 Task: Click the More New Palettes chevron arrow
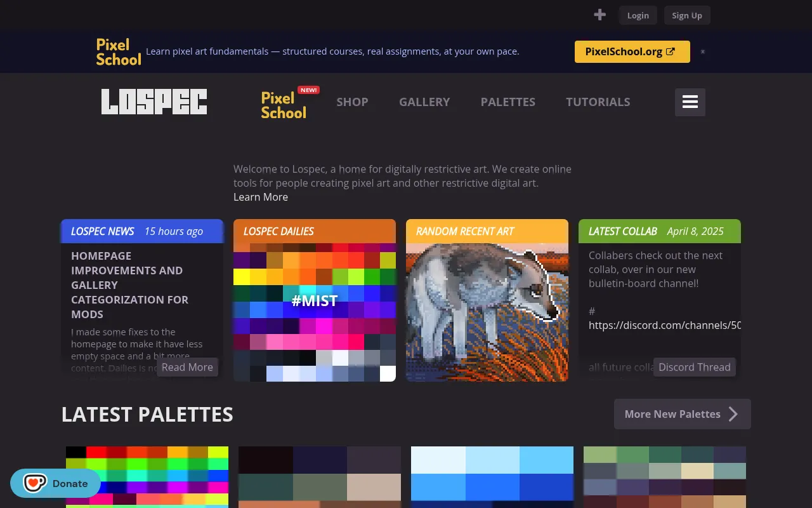pos(733,414)
